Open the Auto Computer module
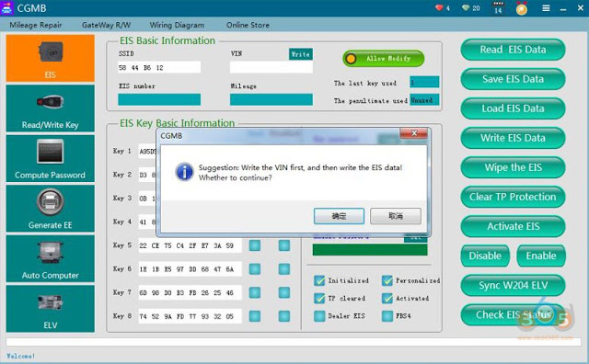This screenshot has width=589, height=364. 51,258
